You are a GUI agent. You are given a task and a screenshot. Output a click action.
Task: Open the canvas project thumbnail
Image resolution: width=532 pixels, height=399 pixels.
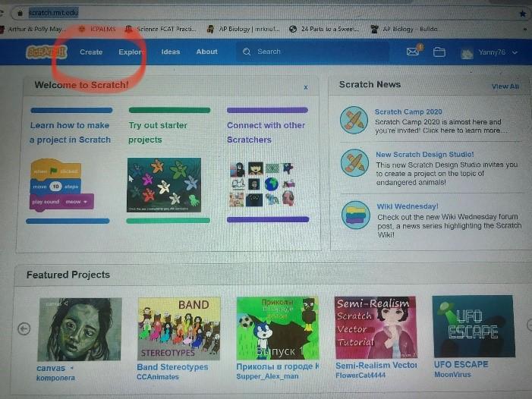(x=80, y=329)
